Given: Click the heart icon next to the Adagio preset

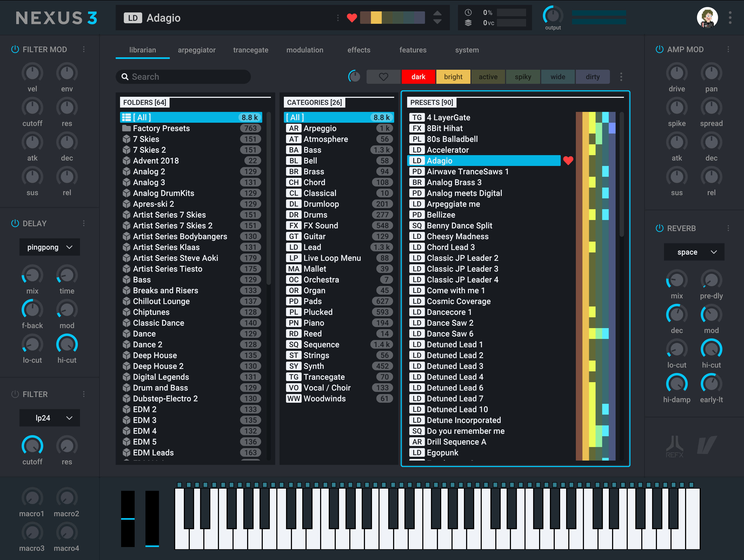Looking at the screenshot, I should (569, 161).
